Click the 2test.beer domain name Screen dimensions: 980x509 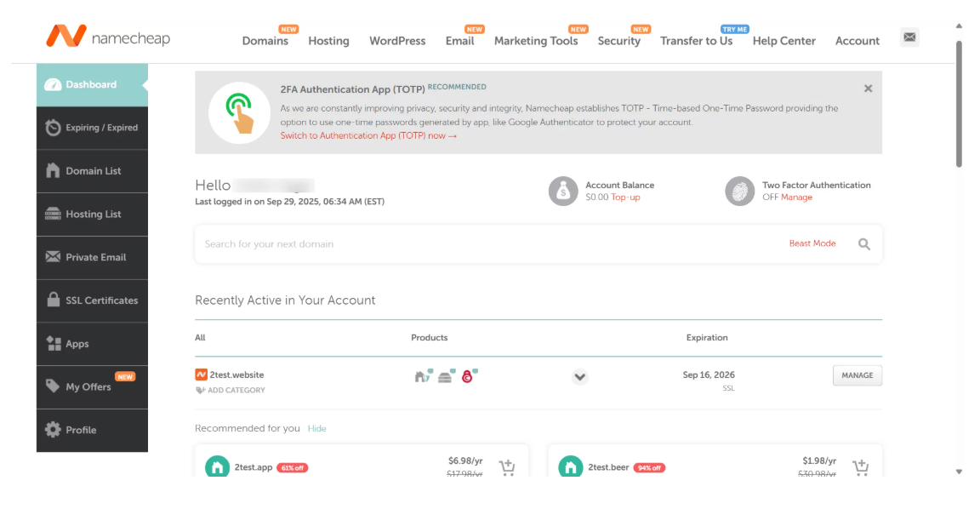[x=608, y=467]
